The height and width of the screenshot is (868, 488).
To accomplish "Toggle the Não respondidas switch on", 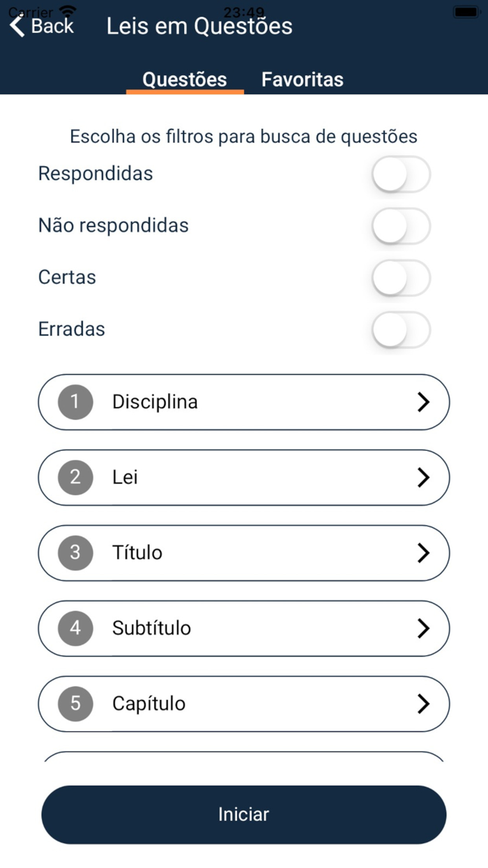I will (401, 225).
